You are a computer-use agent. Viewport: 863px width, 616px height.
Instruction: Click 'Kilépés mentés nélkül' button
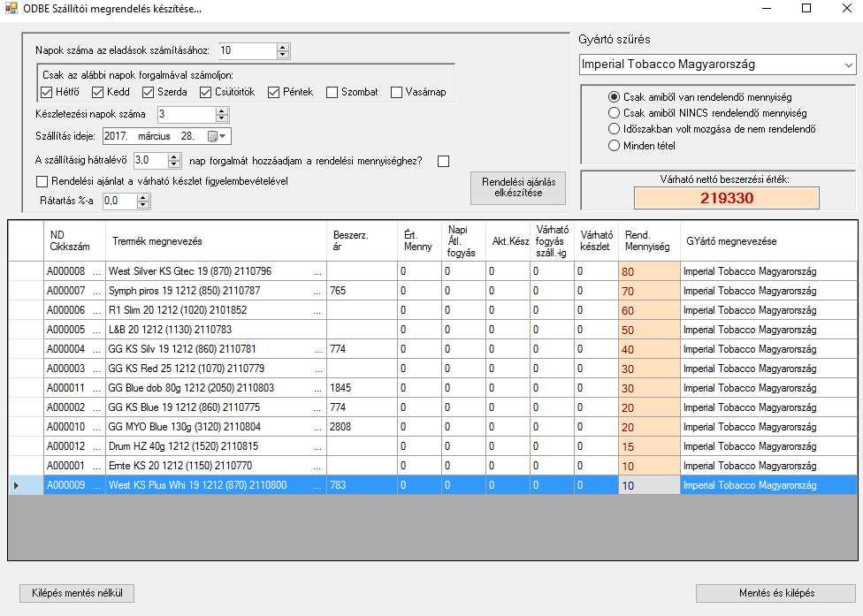coord(77,593)
